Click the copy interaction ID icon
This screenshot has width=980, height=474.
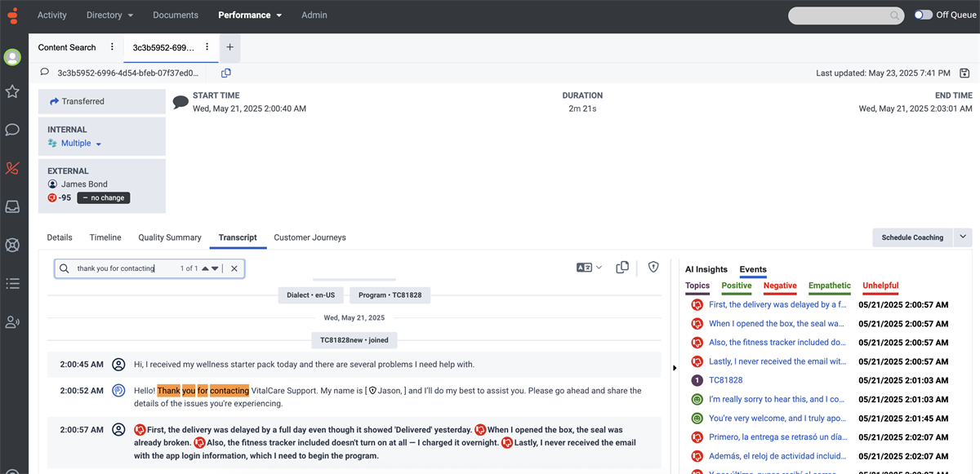pos(226,73)
